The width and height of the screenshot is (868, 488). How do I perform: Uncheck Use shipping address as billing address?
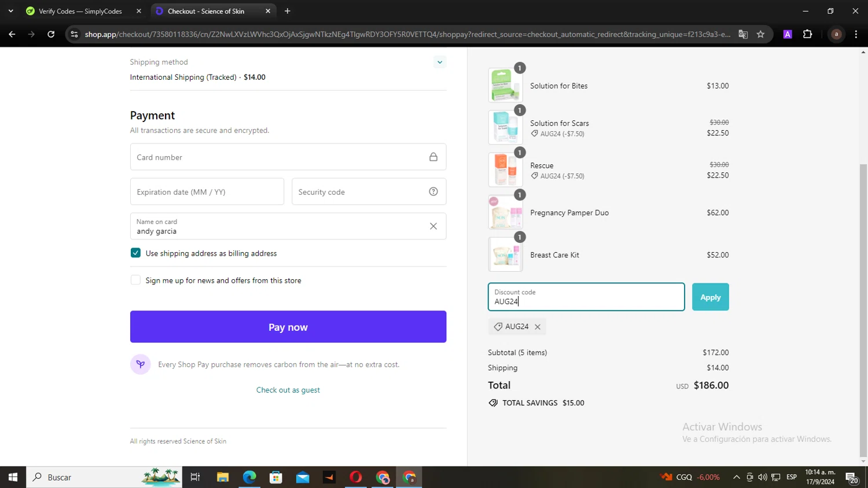(135, 253)
